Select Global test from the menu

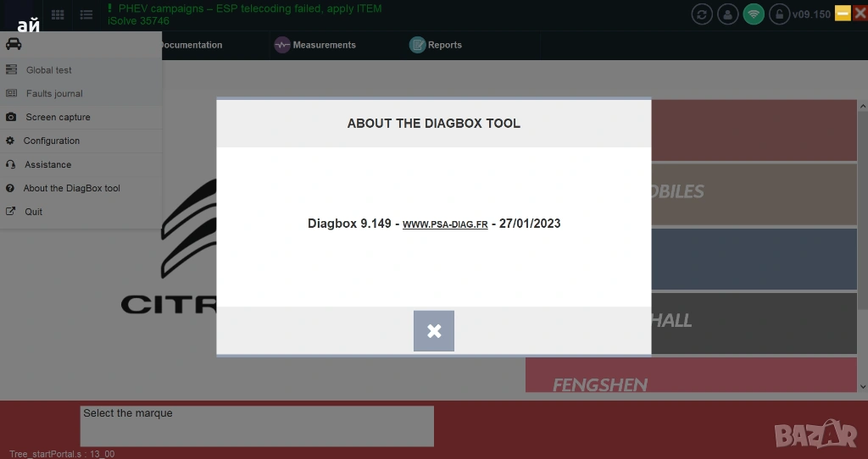[48, 70]
